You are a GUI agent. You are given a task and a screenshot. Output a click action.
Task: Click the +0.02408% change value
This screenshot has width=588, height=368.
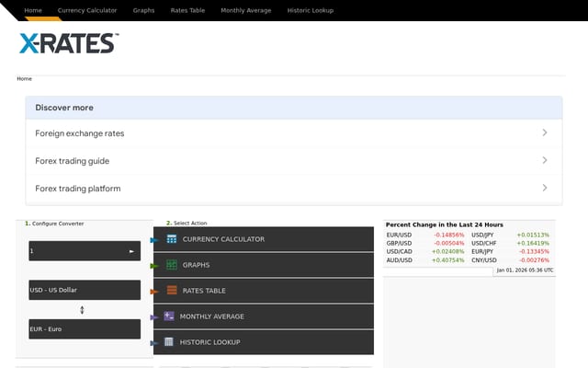pos(448,251)
